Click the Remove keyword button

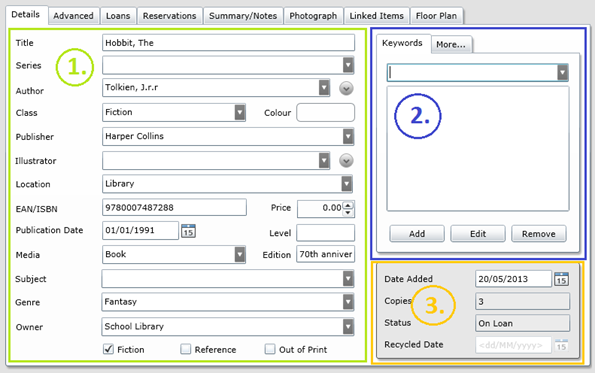[538, 234]
